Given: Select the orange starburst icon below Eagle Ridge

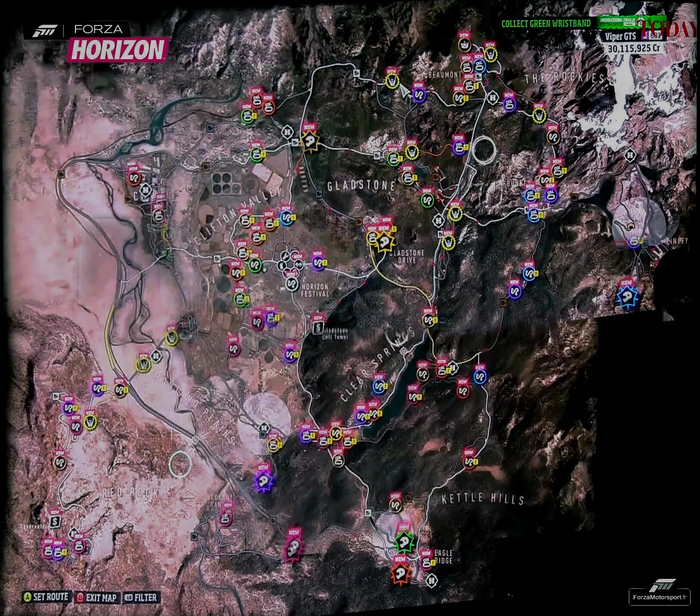Looking at the screenshot, I should coord(400,574).
